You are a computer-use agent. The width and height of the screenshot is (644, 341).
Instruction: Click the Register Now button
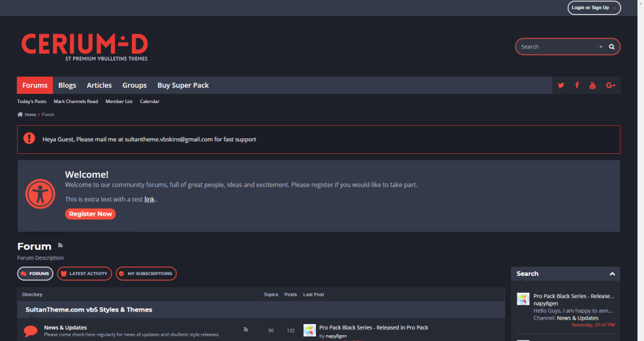pyautogui.click(x=91, y=214)
